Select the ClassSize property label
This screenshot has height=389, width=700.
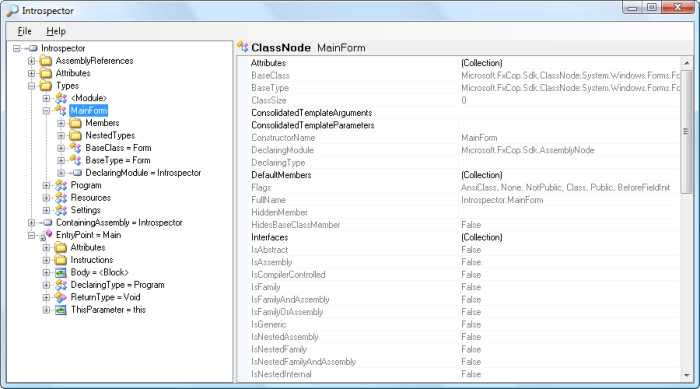click(269, 100)
